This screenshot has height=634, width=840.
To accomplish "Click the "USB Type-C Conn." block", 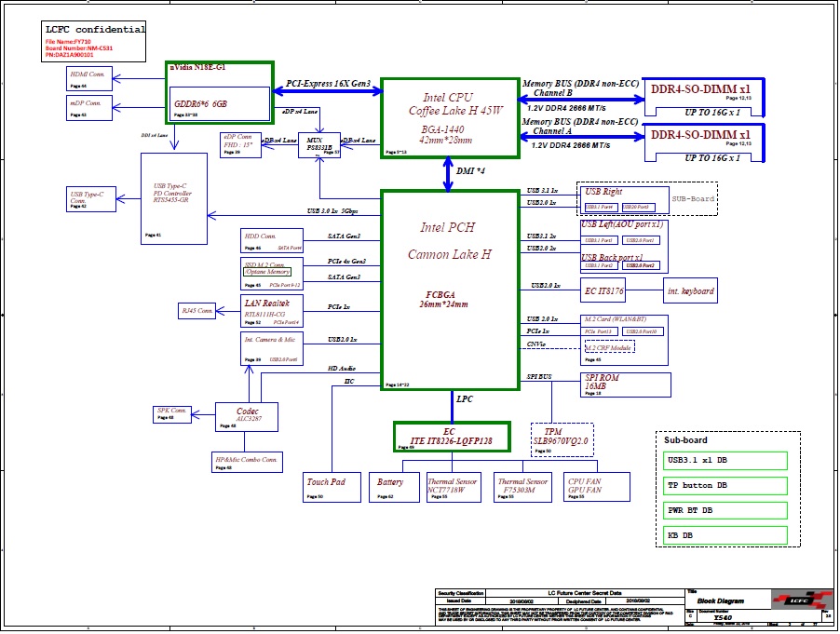I will (91, 199).
